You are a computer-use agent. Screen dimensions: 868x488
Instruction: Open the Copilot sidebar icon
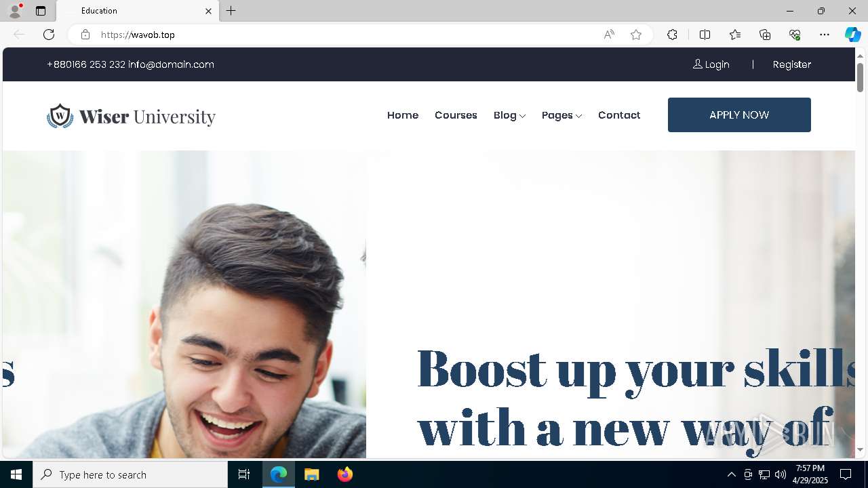point(852,35)
